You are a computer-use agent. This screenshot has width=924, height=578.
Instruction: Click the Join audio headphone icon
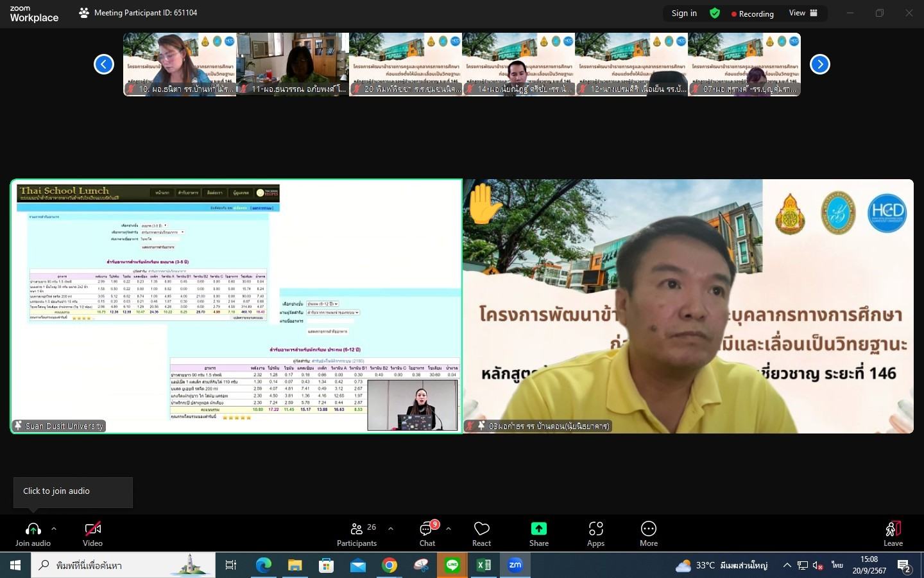(33, 529)
